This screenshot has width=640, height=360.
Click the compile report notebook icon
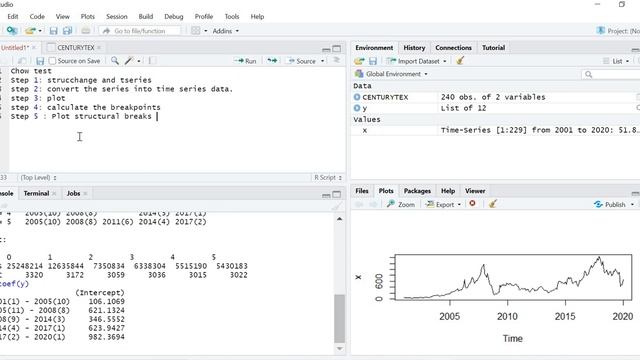point(152,61)
